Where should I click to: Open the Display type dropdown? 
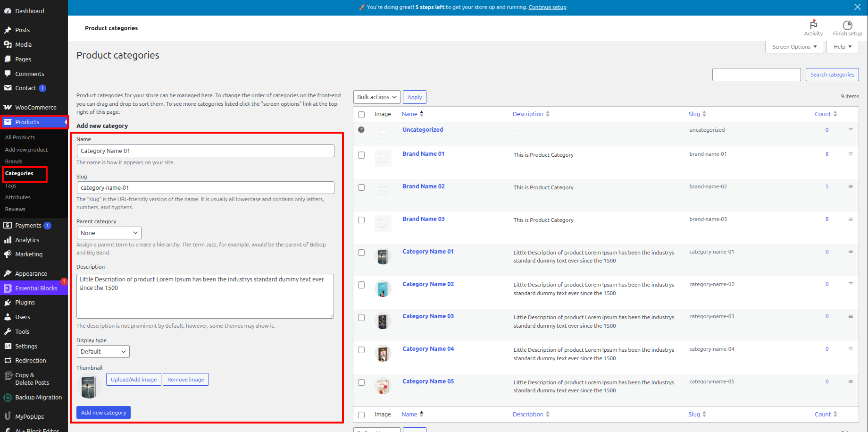pyautogui.click(x=103, y=352)
